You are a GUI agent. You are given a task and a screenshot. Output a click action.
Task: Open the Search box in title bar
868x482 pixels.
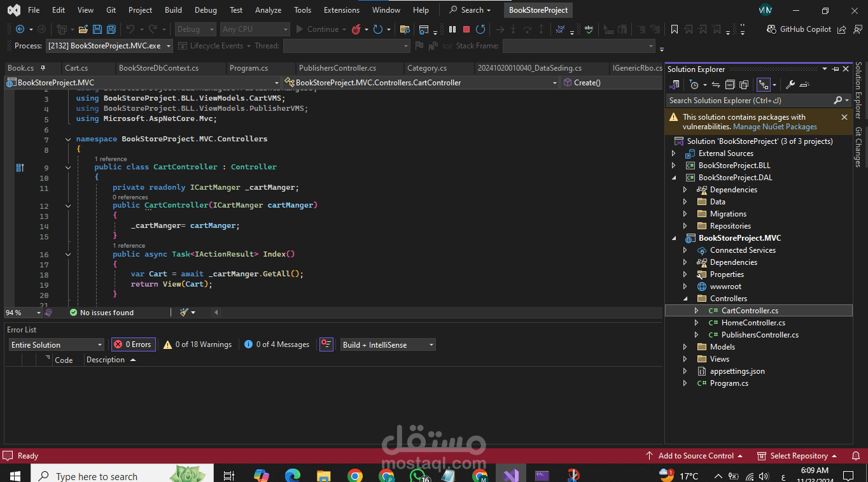pyautogui.click(x=470, y=10)
